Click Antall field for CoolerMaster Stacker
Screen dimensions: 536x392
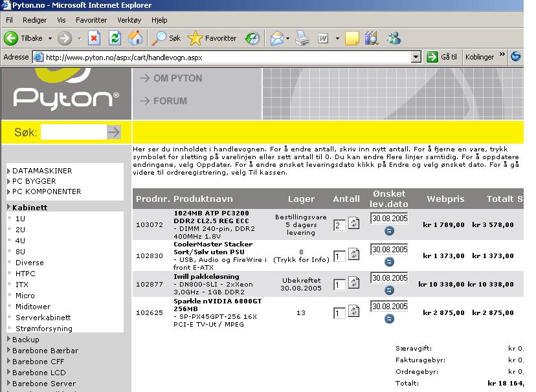click(339, 256)
